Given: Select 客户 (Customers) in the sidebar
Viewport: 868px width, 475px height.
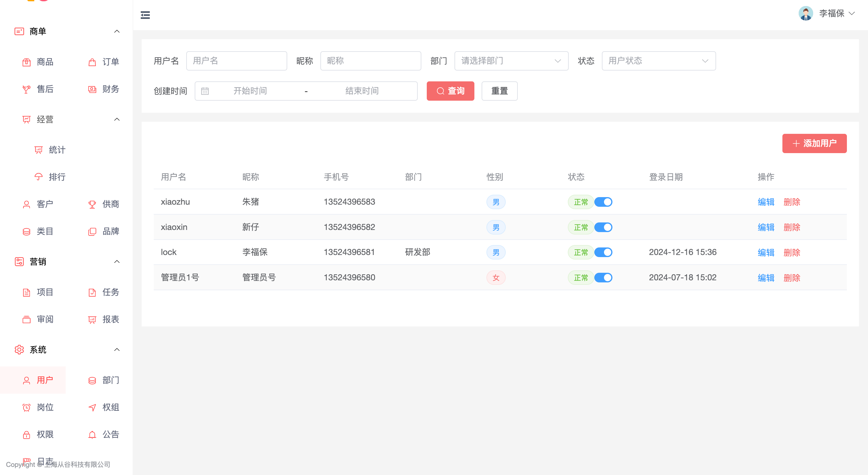Looking at the screenshot, I should click(x=45, y=204).
